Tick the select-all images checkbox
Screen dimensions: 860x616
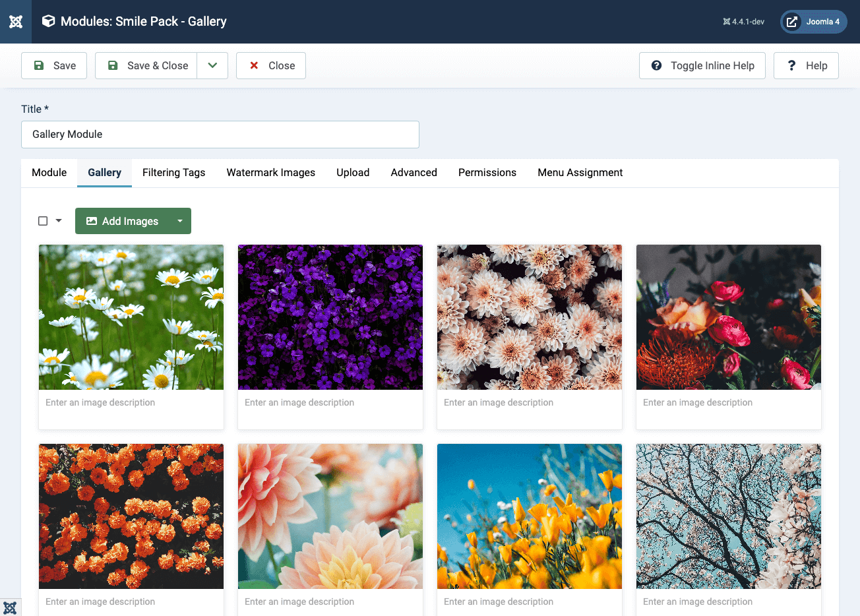43,221
